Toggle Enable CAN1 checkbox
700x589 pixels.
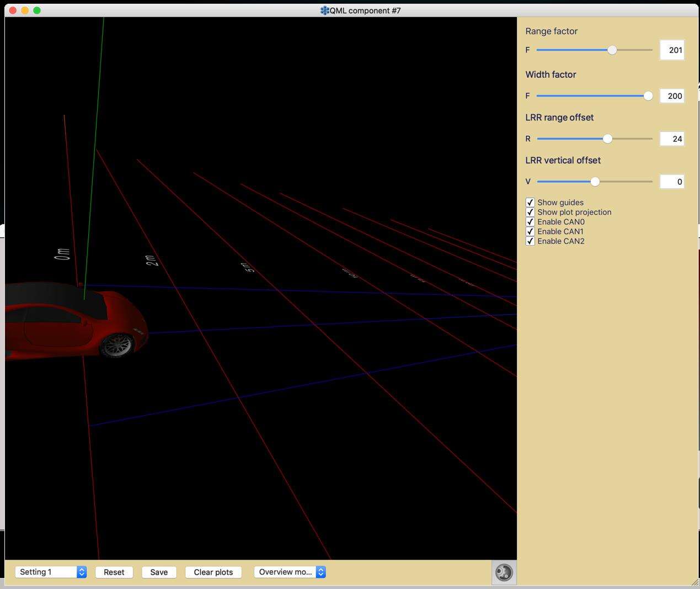coord(530,231)
